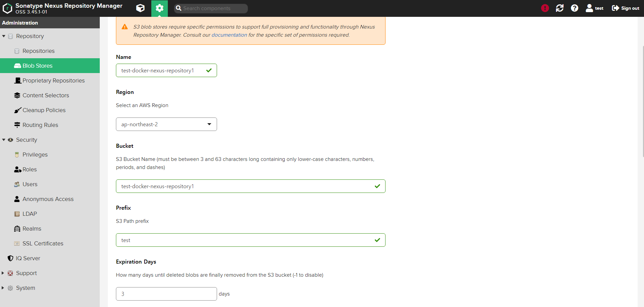The image size is (644, 307).
Task: Click the test user account icon
Action: [589, 8]
